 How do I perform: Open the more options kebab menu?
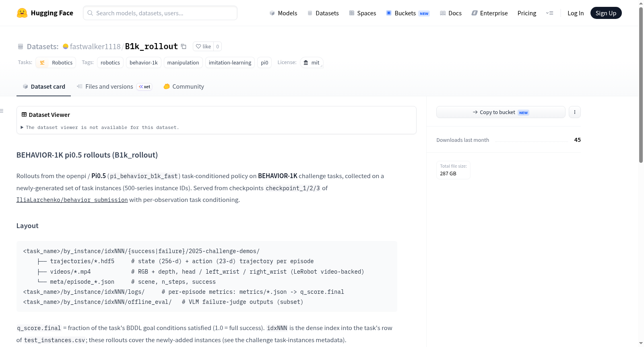point(575,112)
